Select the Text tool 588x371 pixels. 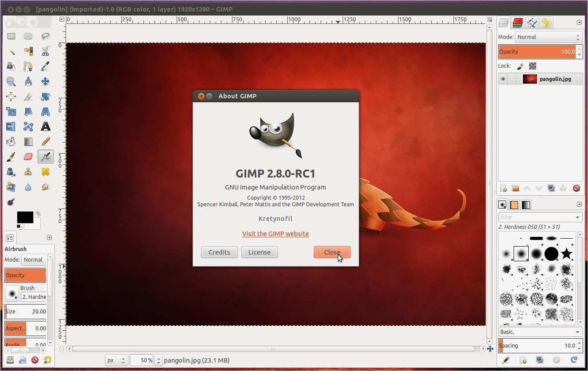46,127
